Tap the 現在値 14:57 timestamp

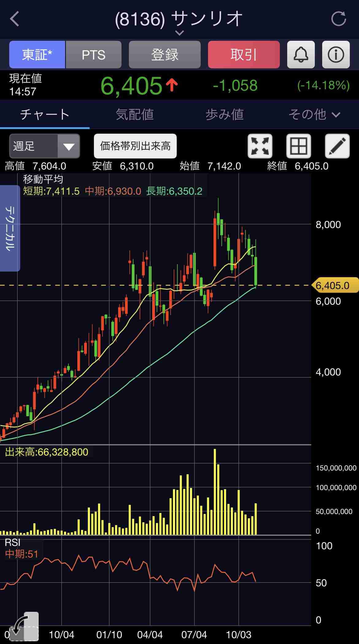(25, 85)
